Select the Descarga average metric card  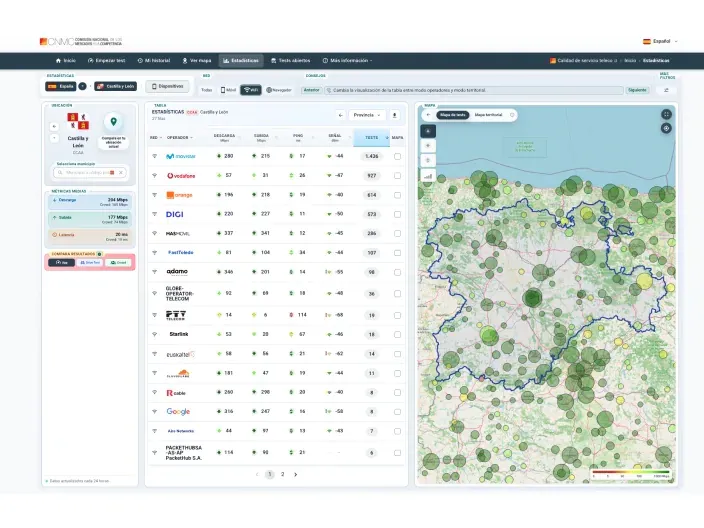(x=90, y=202)
